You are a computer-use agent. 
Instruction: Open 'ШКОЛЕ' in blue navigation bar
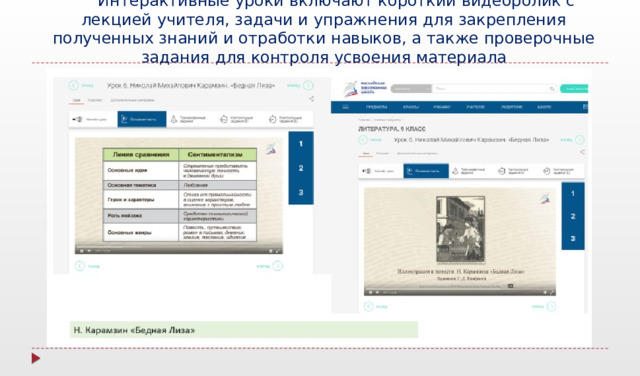[x=544, y=107]
